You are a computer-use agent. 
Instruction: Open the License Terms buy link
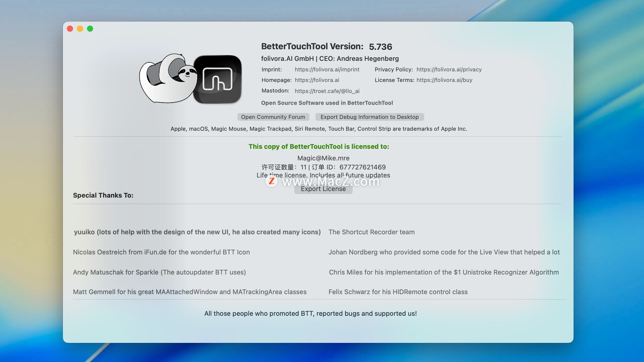point(444,80)
